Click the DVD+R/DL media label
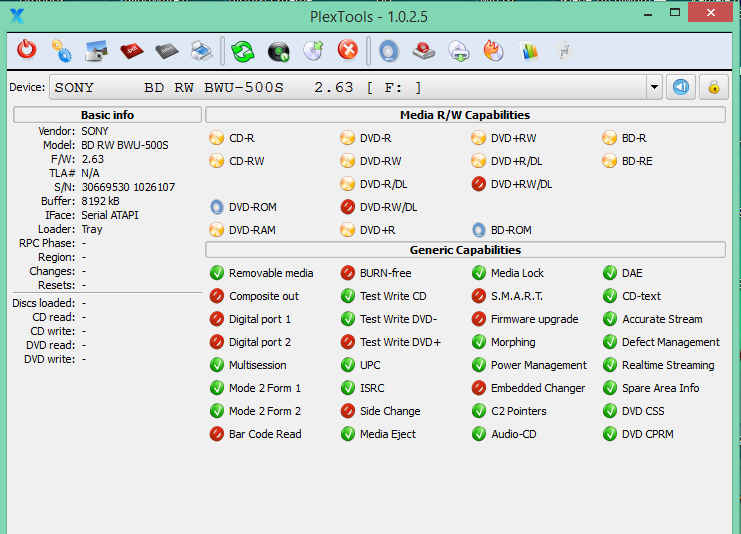Screen dimensions: 741x534 (516, 161)
